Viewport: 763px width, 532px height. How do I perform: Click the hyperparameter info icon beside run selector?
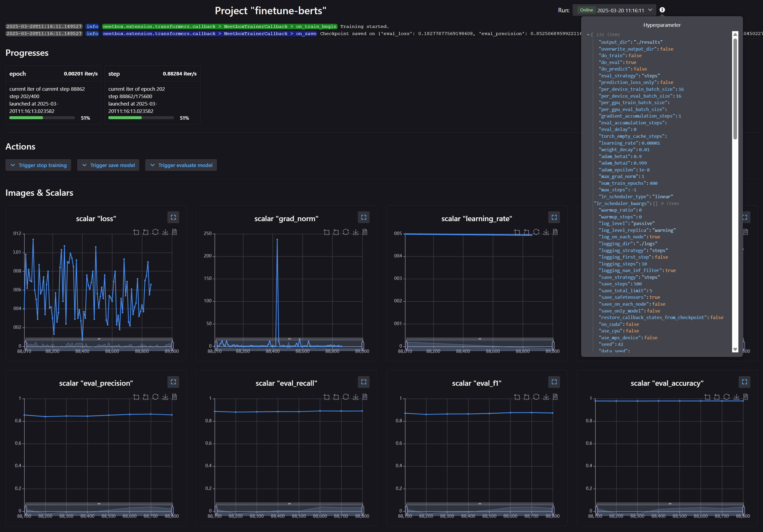(662, 10)
